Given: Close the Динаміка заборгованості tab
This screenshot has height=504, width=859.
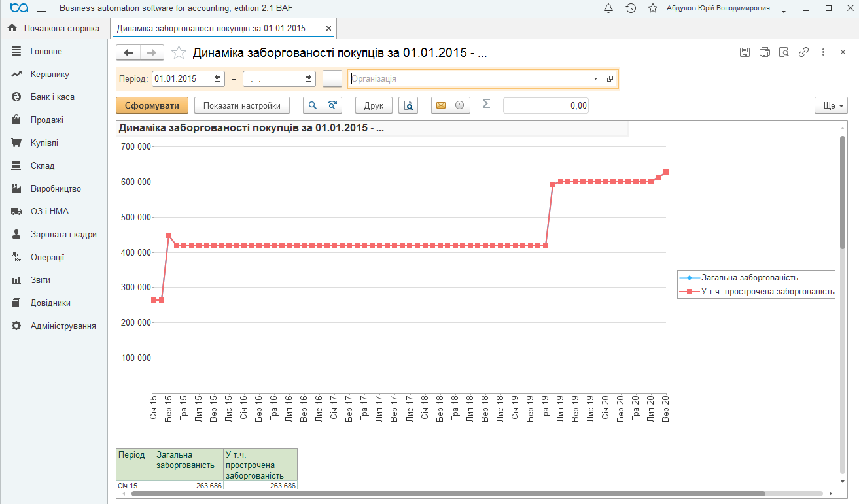Looking at the screenshot, I should click(x=328, y=29).
